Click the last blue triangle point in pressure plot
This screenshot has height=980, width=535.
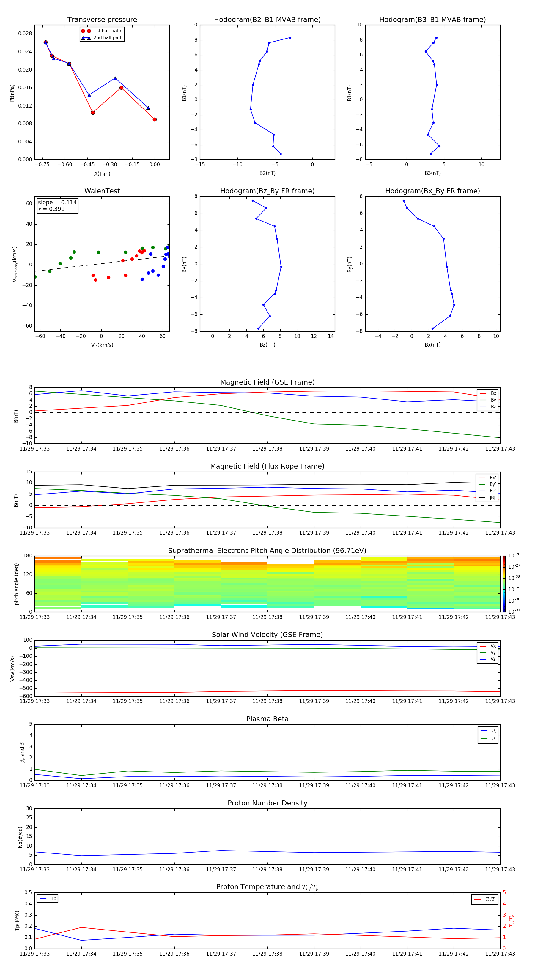(148, 108)
